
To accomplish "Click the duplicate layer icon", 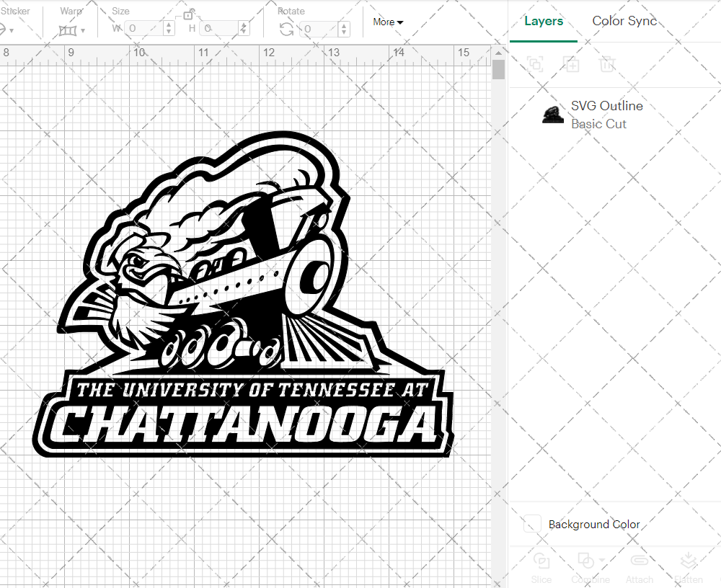I will [572, 65].
